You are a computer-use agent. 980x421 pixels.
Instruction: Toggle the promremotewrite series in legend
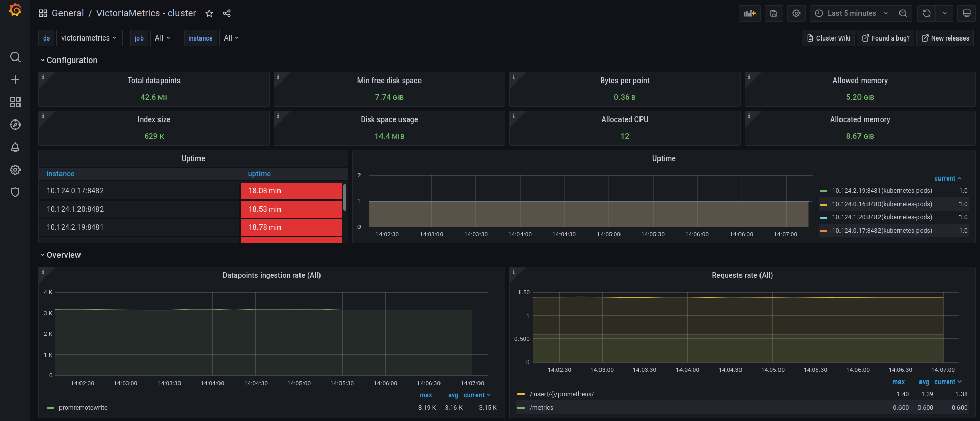[x=83, y=408]
